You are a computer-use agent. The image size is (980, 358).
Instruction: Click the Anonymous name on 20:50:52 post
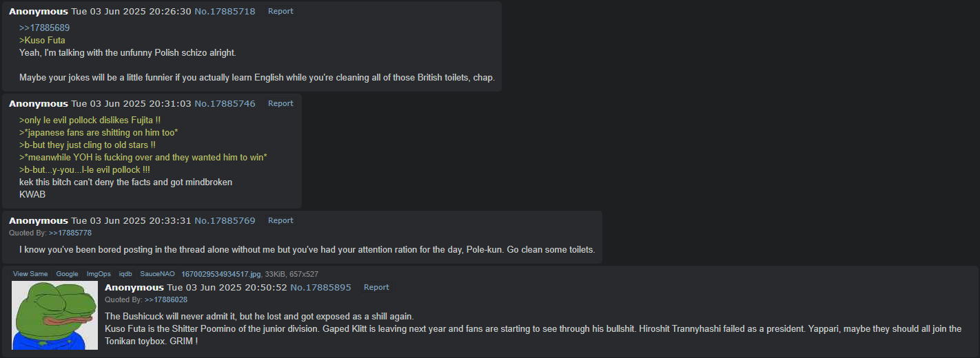pyautogui.click(x=134, y=287)
